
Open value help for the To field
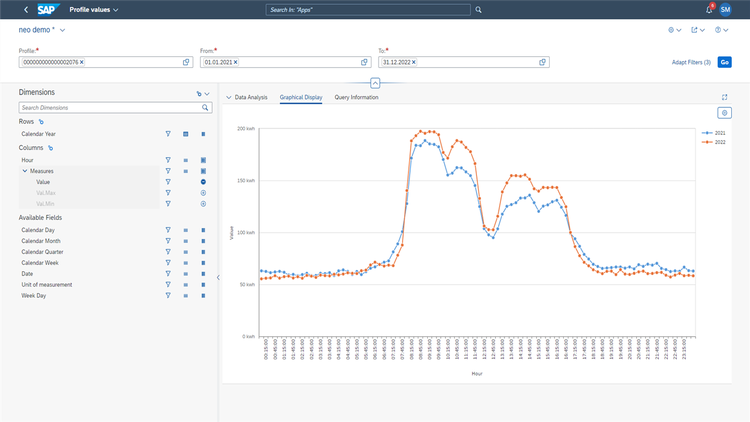click(542, 62)
